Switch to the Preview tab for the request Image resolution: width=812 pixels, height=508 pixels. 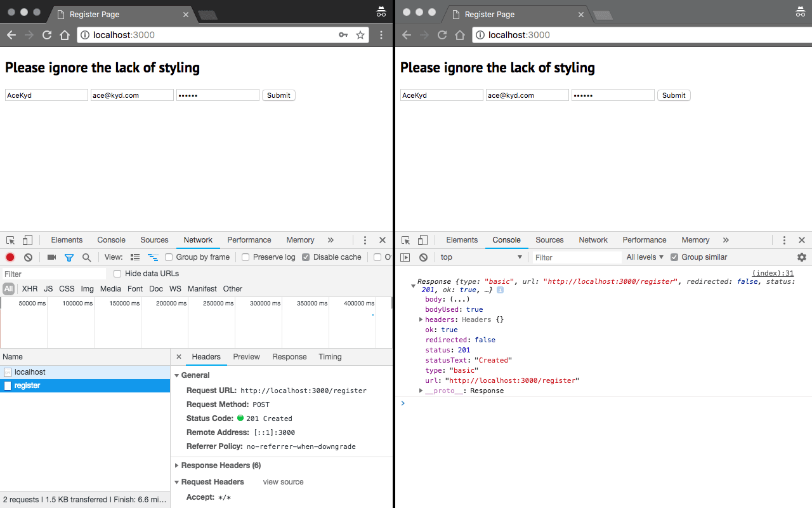click(x=246, y=357)
